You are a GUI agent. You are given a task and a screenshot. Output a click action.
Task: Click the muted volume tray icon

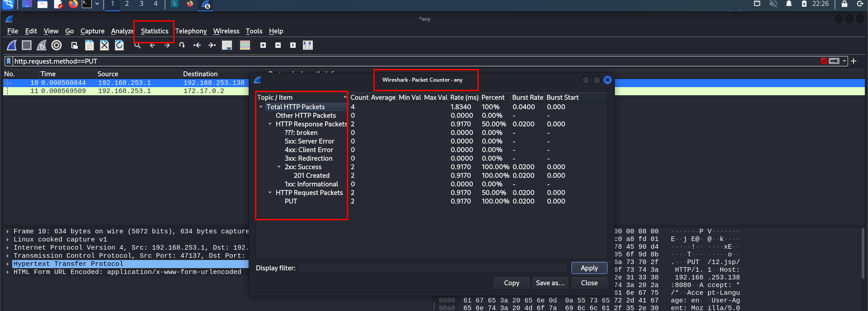[774, 4]
